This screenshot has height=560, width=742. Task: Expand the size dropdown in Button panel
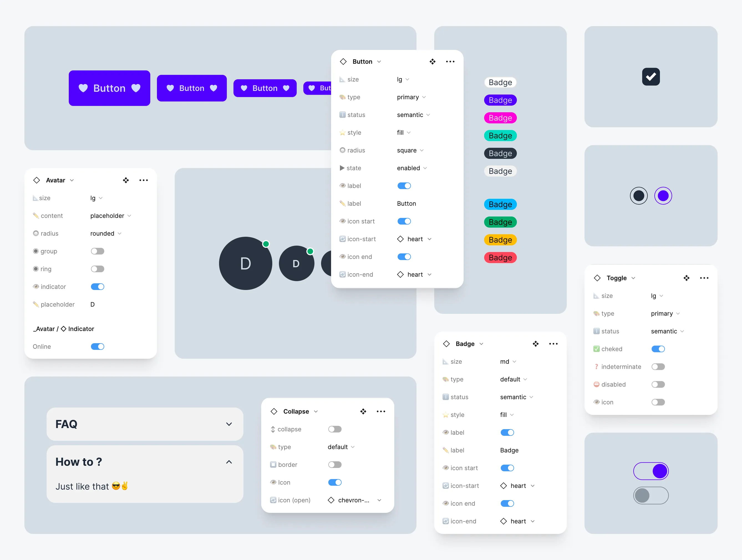click(x=404, y=79)
